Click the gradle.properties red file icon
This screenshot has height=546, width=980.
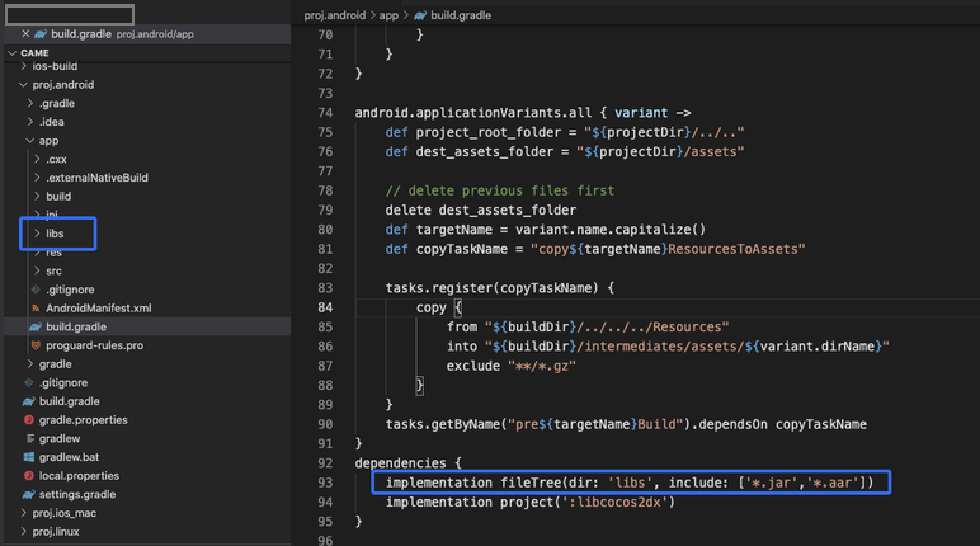point(29,420)
